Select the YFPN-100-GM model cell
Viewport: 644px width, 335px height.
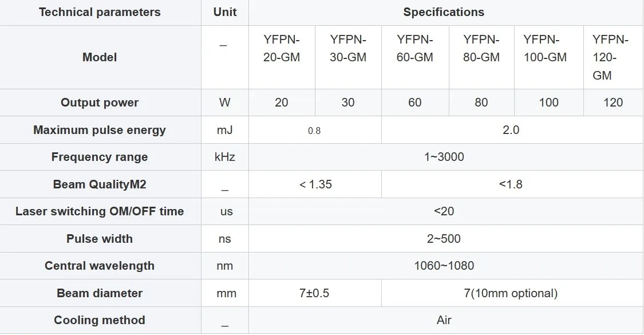[x=549, y=57]
